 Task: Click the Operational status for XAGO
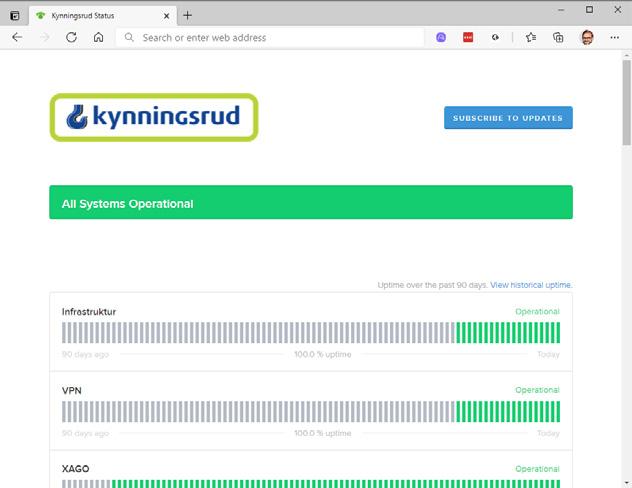click(537, 469)
